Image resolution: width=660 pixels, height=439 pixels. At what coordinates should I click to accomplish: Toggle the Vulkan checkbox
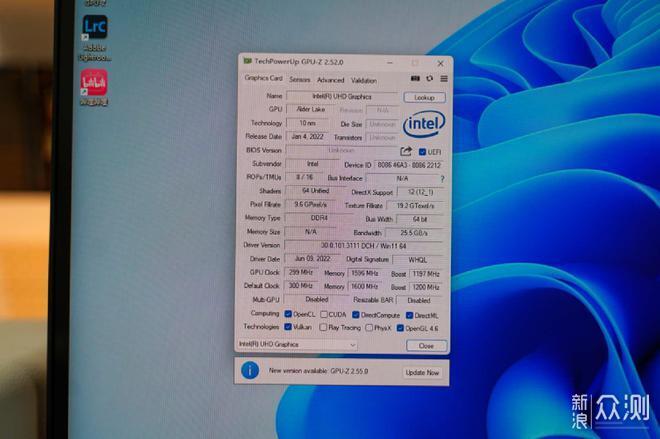click(288, 327)
